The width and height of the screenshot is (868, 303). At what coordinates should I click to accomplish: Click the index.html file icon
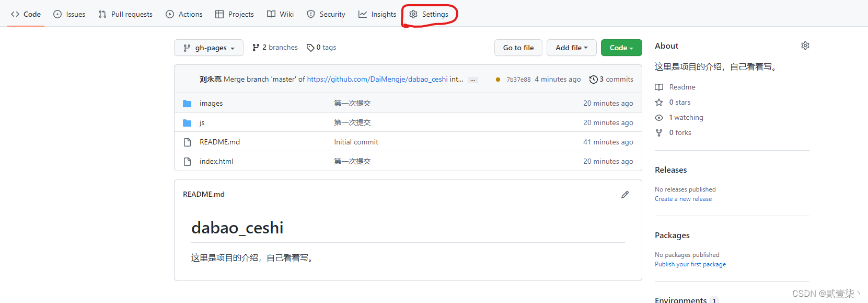click(187, 161)
